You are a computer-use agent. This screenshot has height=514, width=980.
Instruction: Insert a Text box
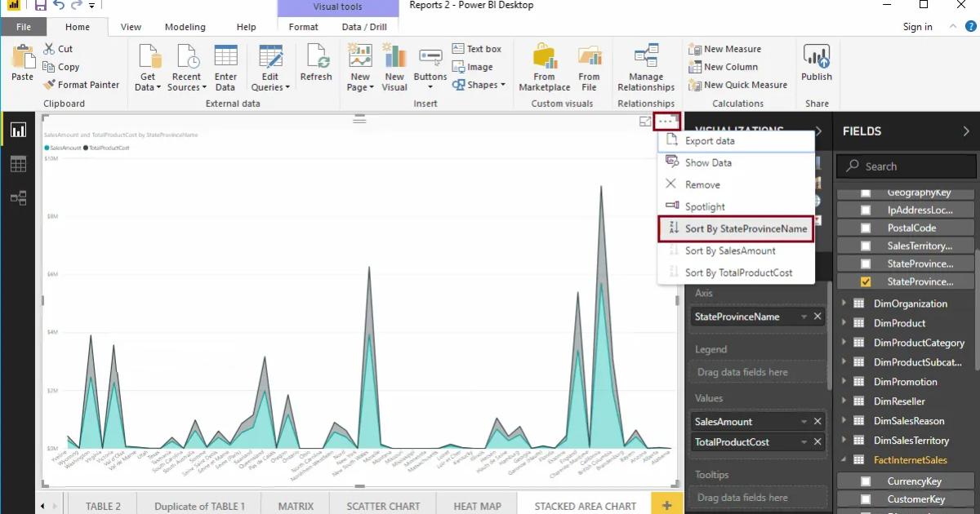(478, 49)
